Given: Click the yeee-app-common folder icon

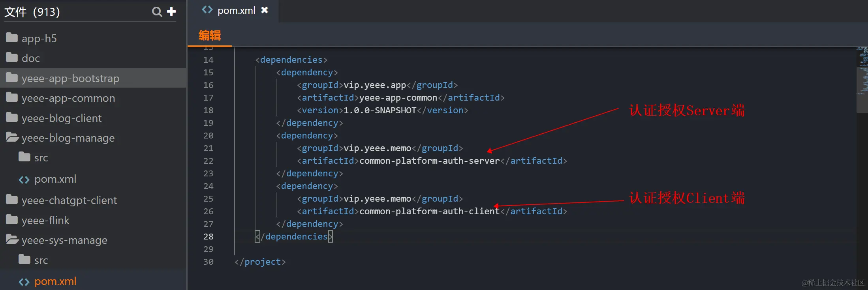Looking at the screenshot, I should coord(12,97).
